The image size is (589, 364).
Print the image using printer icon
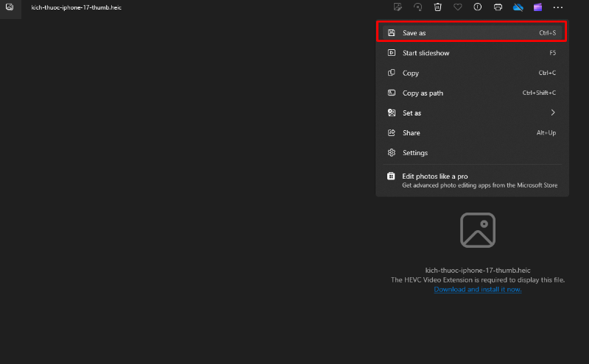pos(498,7)
